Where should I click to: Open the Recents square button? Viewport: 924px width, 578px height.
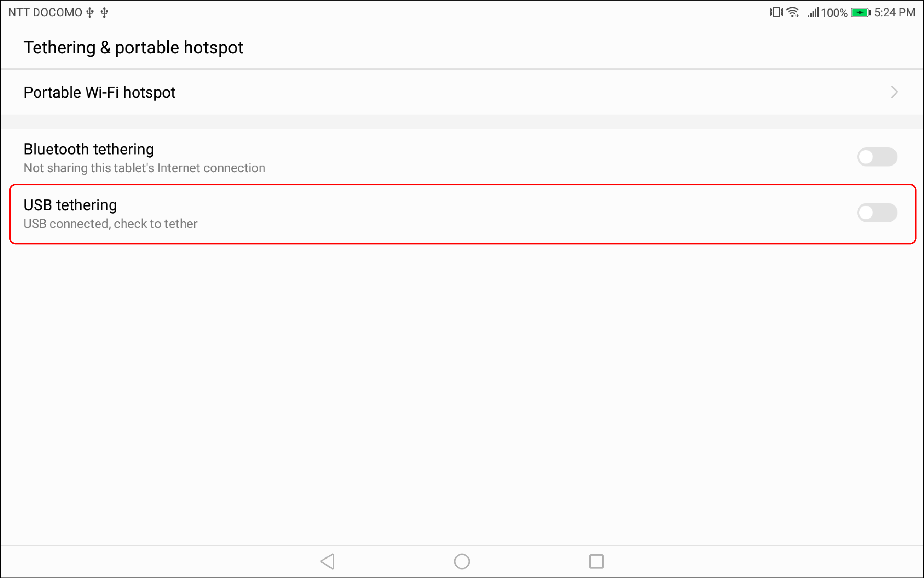coord(596,561)
